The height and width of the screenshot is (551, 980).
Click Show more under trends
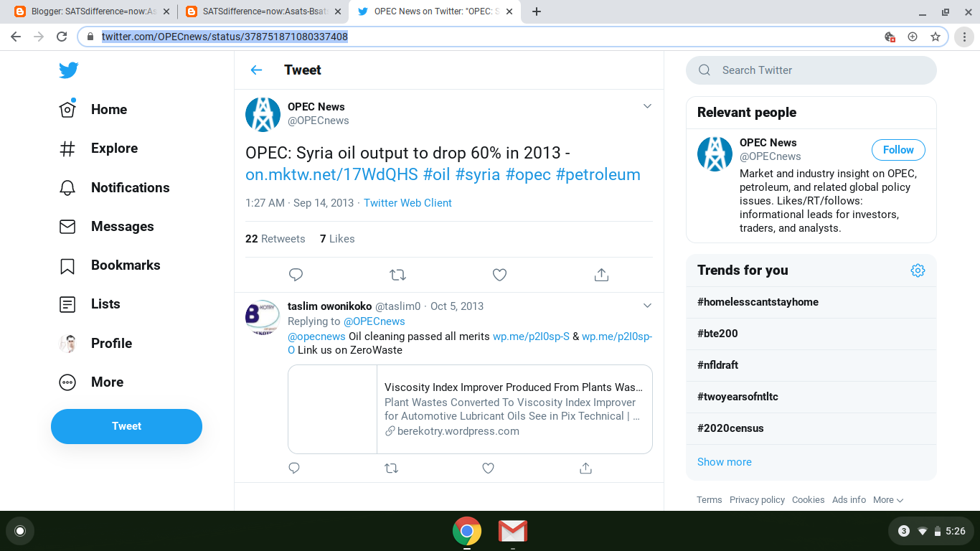coord(725,462)
